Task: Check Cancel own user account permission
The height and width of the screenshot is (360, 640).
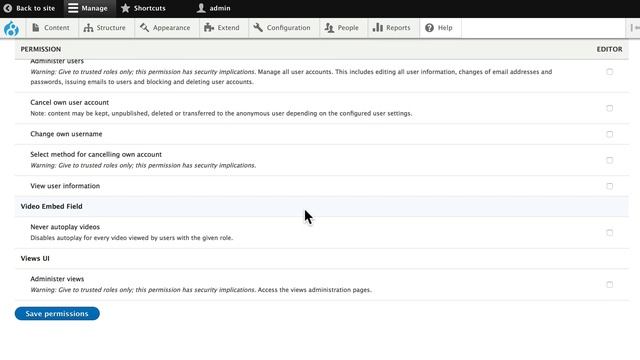Action: (609, 108)
